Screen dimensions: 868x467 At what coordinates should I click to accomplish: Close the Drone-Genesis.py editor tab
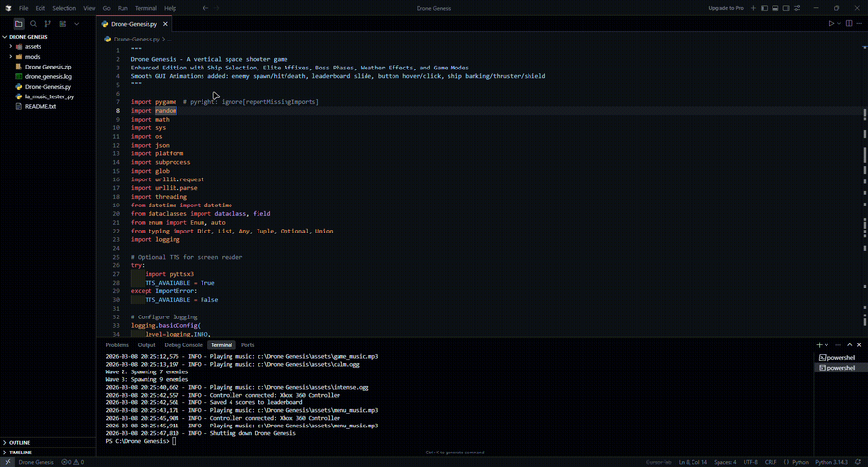point(165,24)
